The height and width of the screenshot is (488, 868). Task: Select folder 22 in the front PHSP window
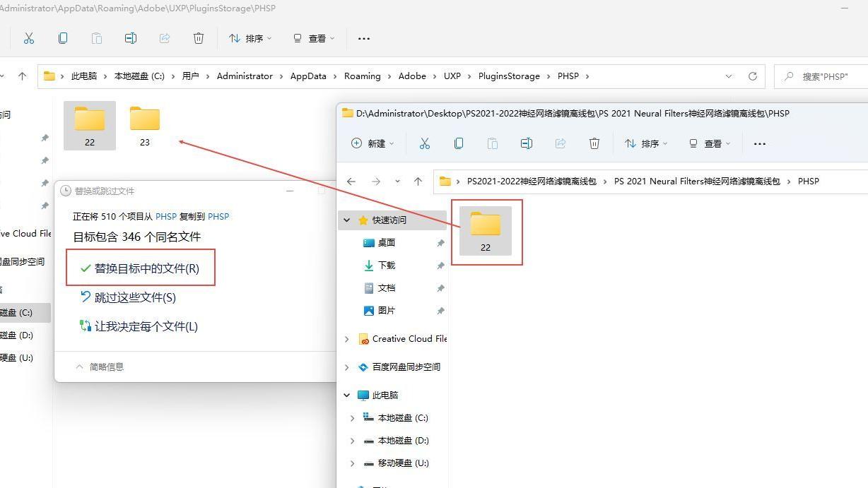tap(486, 231)
